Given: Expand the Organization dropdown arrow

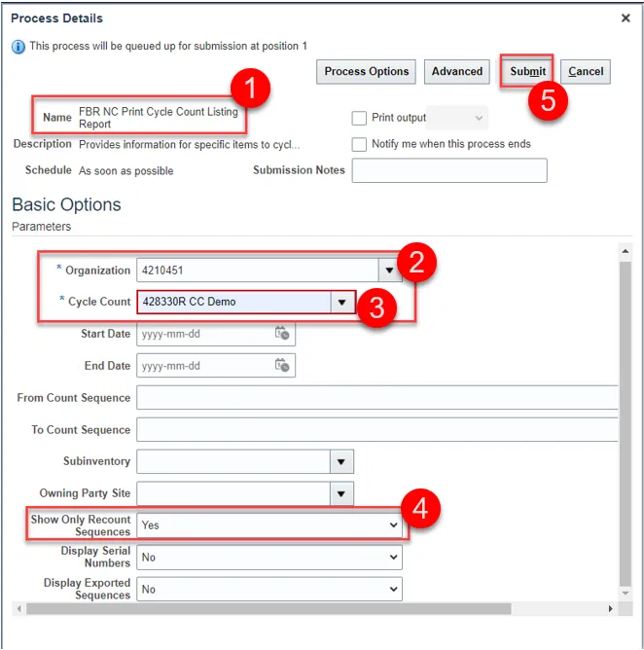Looking at the screenshot, I should 389,271.
